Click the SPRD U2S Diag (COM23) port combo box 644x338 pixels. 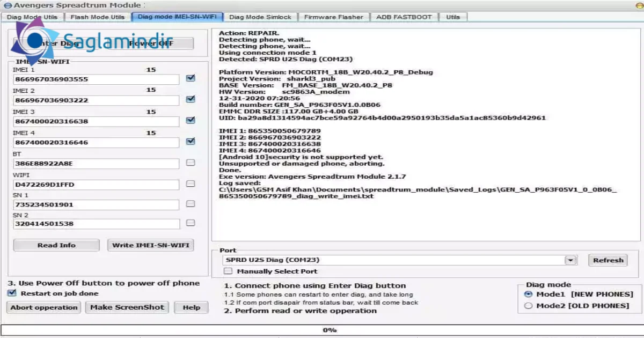click(400, 260)
